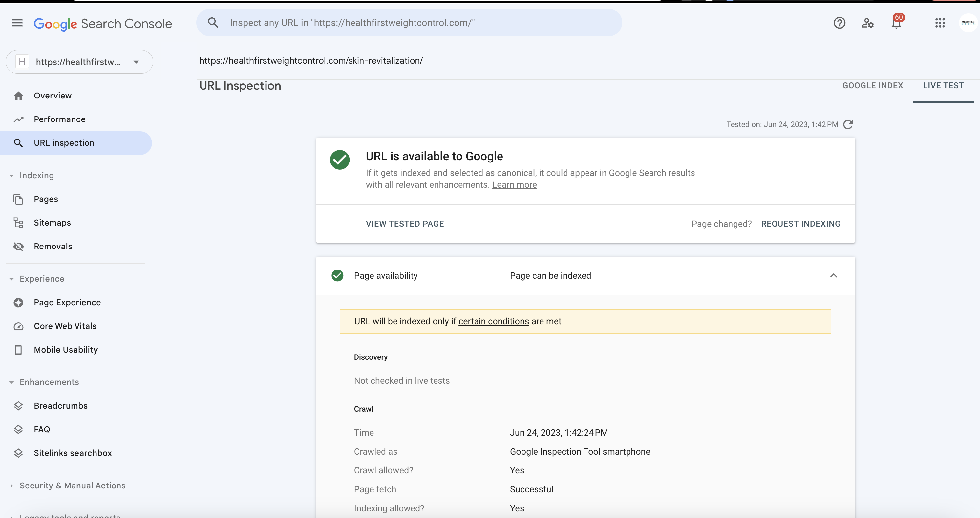Collapse the Page availability panel
980x518 pixels.
834,275
